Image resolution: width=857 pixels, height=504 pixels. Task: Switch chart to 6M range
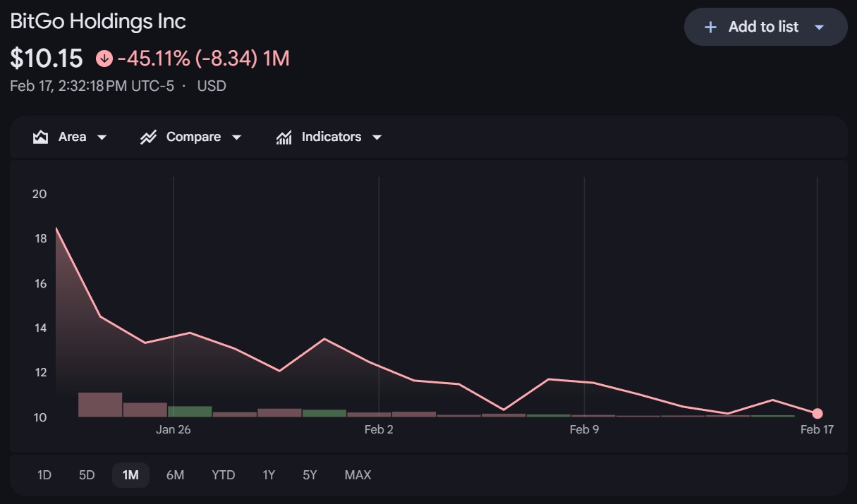point(175,475)
